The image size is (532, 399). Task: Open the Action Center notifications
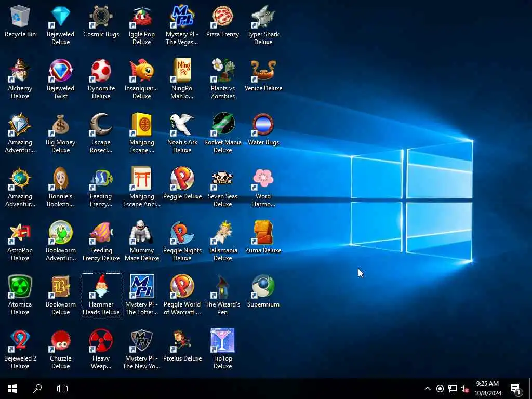[x=516, y=389]
